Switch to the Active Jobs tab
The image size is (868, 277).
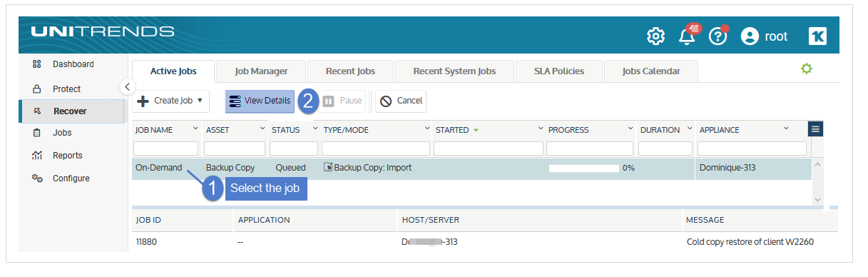click(173, 71)
